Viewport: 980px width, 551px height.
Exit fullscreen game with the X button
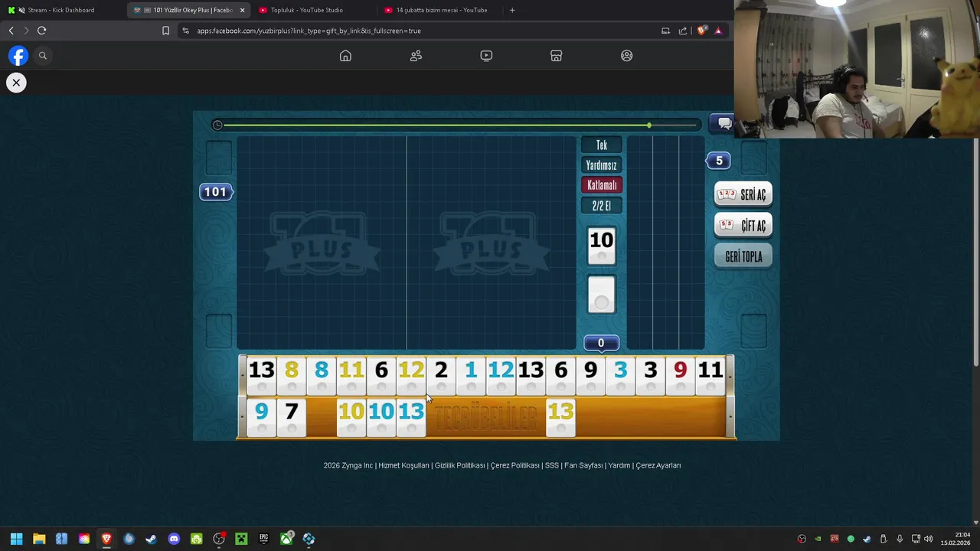pyautogui.click(x=16, y=83)
